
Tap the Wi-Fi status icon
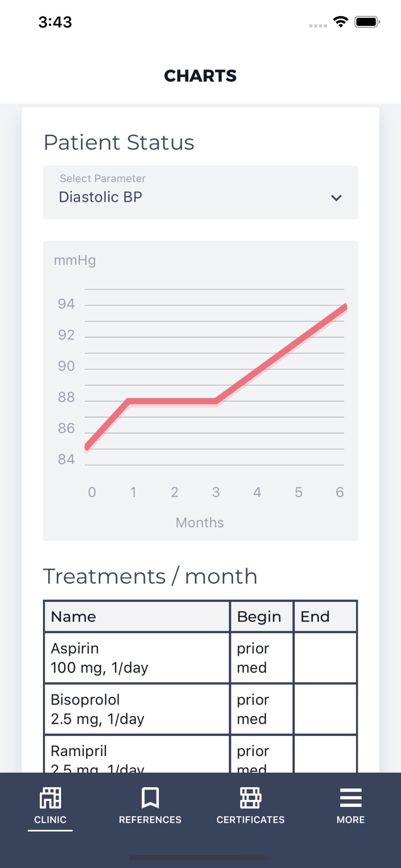[341, 22]
